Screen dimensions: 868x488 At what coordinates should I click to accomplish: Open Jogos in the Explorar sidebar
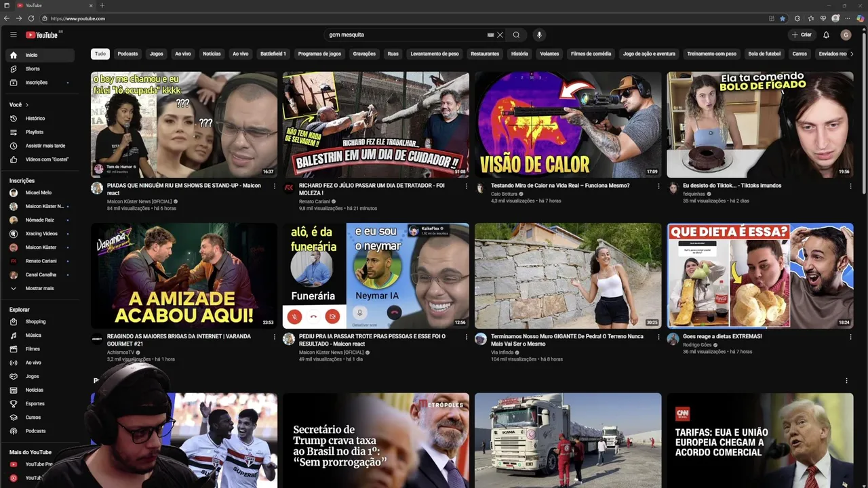click(x=40, y=376)
